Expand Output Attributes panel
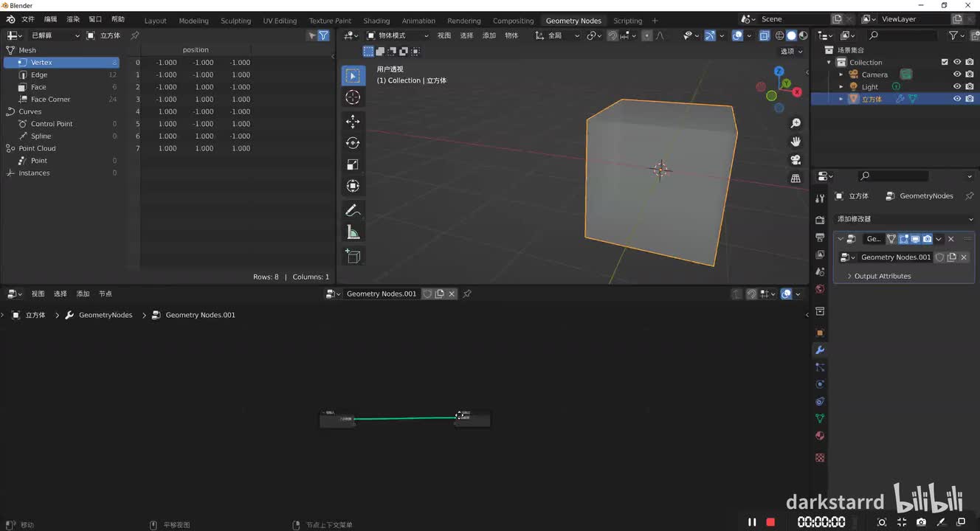The image size is (980, 531). (883, 276)
